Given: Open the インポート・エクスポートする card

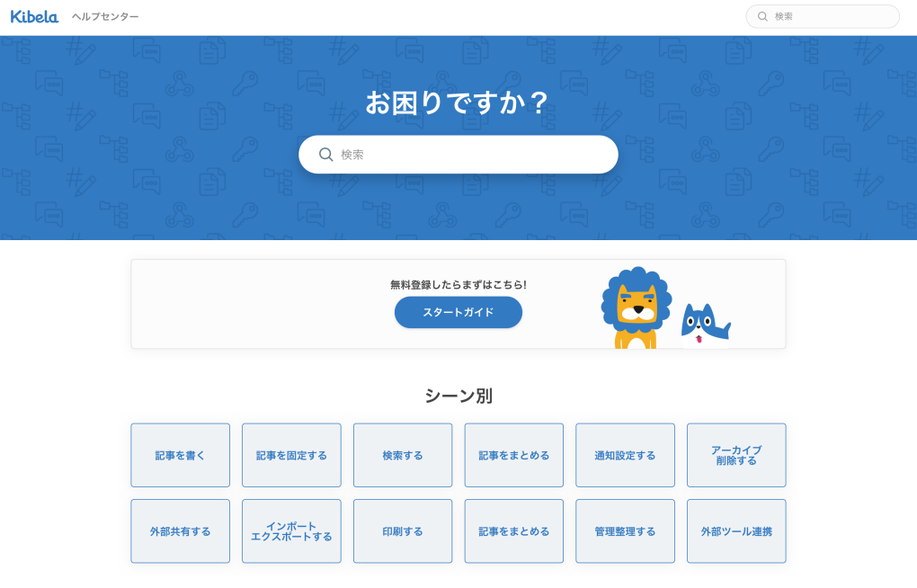Looking at the screenshot, I should pyautogui.click(x=291, y=530).
